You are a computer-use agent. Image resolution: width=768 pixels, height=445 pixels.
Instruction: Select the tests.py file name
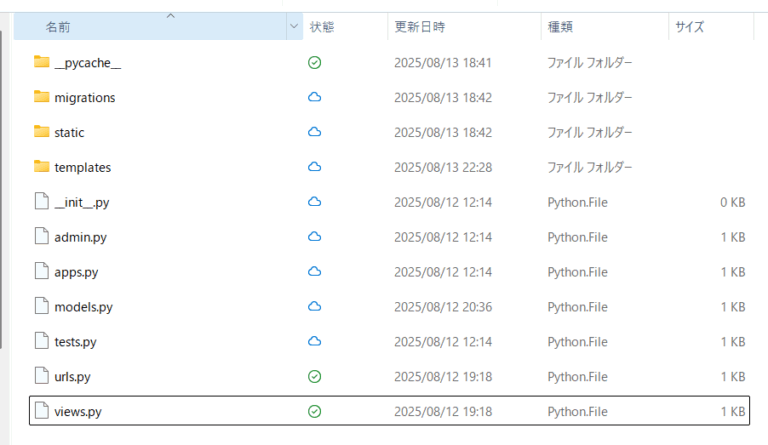click(75, 342)
